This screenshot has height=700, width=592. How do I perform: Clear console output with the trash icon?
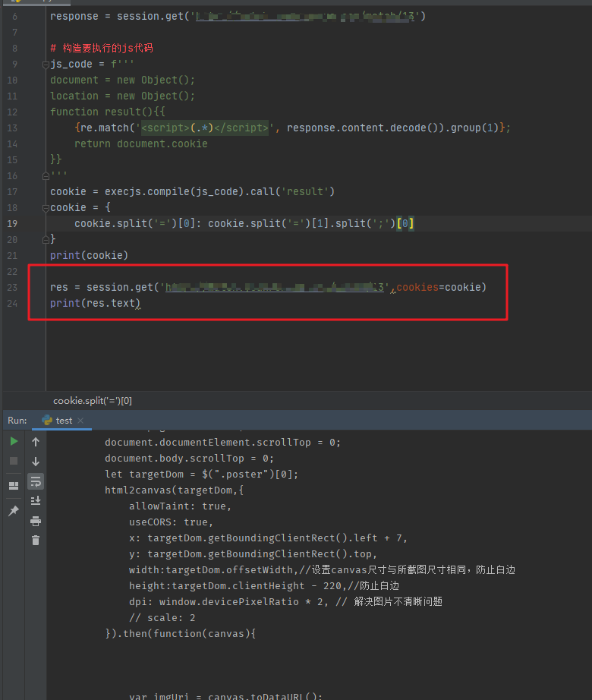(x=36, y=540)
